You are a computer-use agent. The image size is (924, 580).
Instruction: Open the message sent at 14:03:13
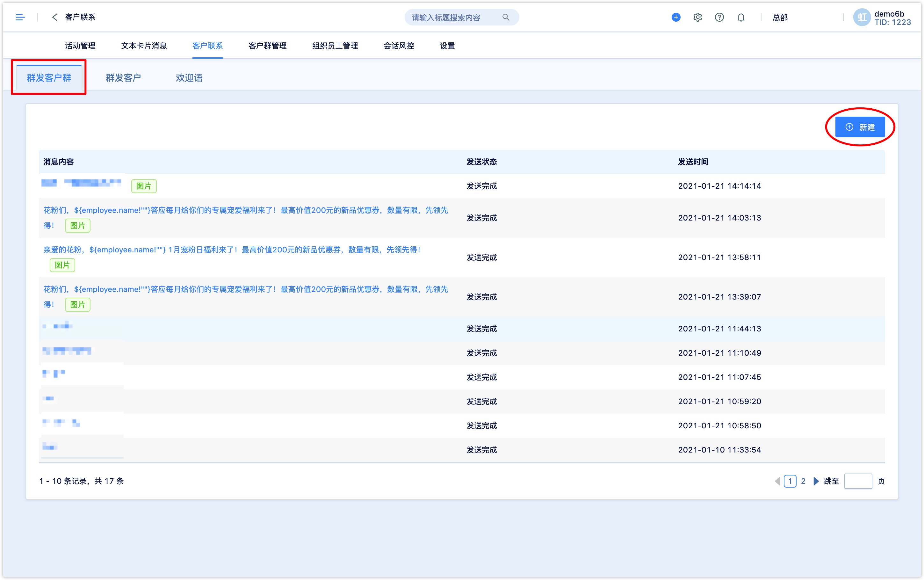tap(245, 217)
